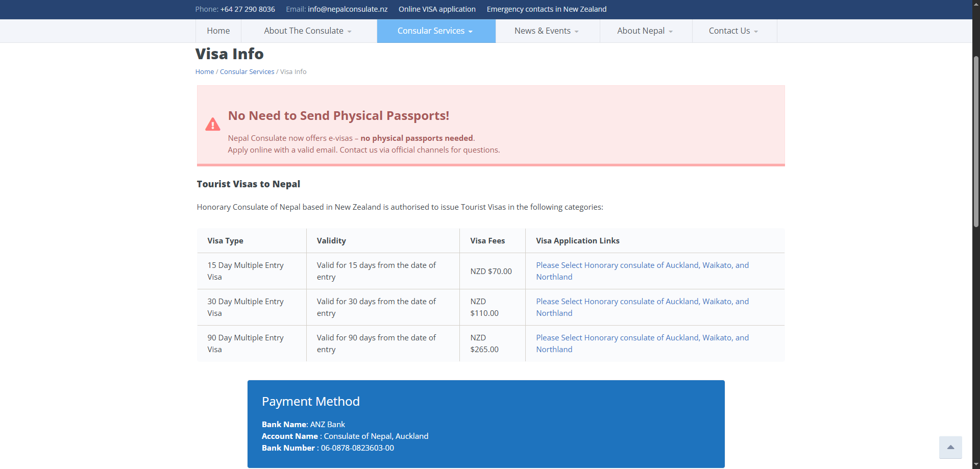Click the red warning triangle icon
980x469 pixels.
tap(212, 125)
